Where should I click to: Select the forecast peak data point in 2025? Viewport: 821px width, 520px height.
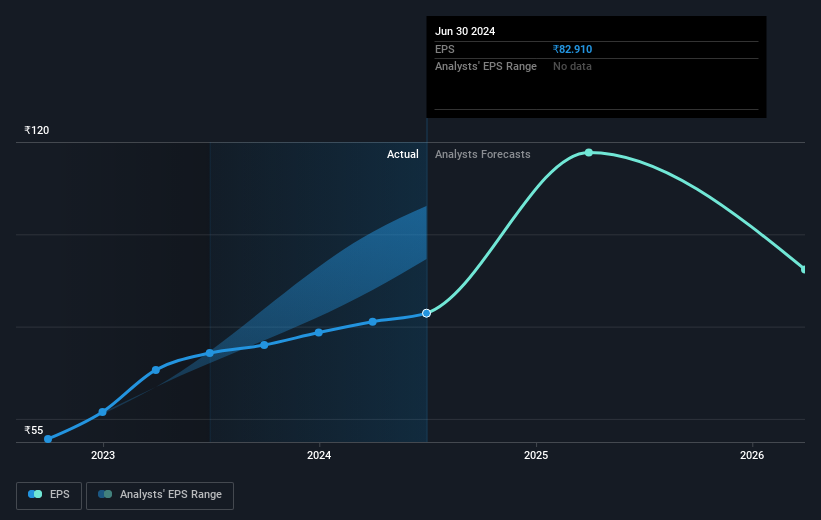coord(589,152)
